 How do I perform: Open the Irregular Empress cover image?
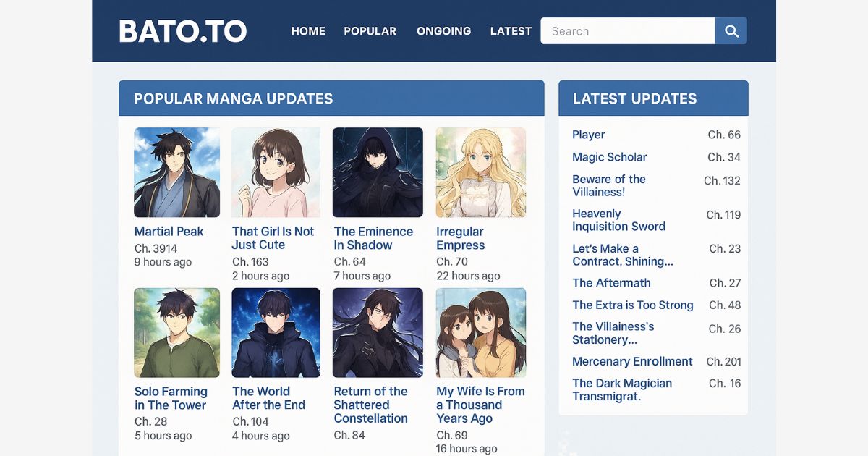click(x=480, y=172)
